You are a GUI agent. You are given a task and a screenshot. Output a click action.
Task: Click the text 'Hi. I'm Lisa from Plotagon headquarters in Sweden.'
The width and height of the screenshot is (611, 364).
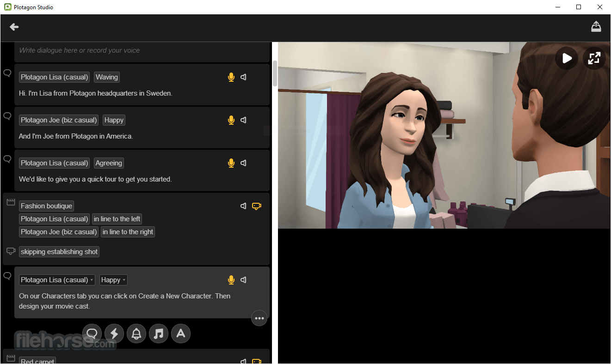click(95, 93)
